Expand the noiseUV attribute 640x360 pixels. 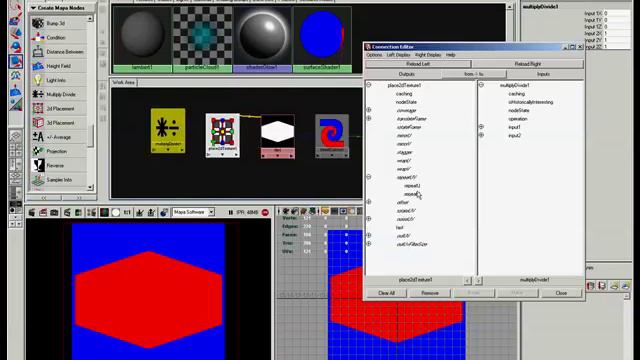tap(369, 218)
